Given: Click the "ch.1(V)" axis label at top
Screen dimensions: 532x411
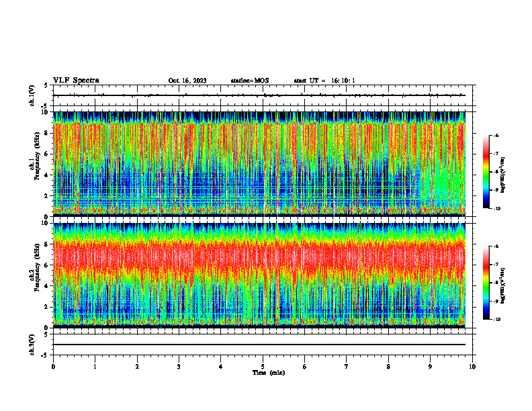Looking at the screenshot, I should (32, 95).
